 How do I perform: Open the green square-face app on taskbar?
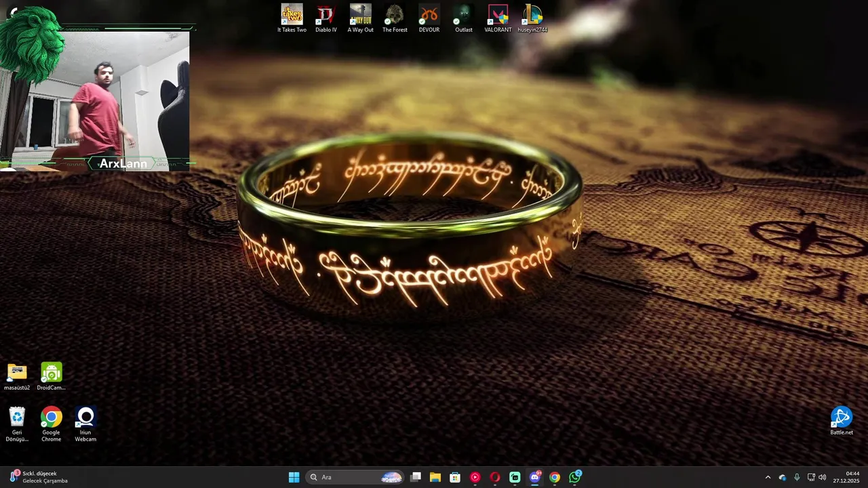click(515, 477)
